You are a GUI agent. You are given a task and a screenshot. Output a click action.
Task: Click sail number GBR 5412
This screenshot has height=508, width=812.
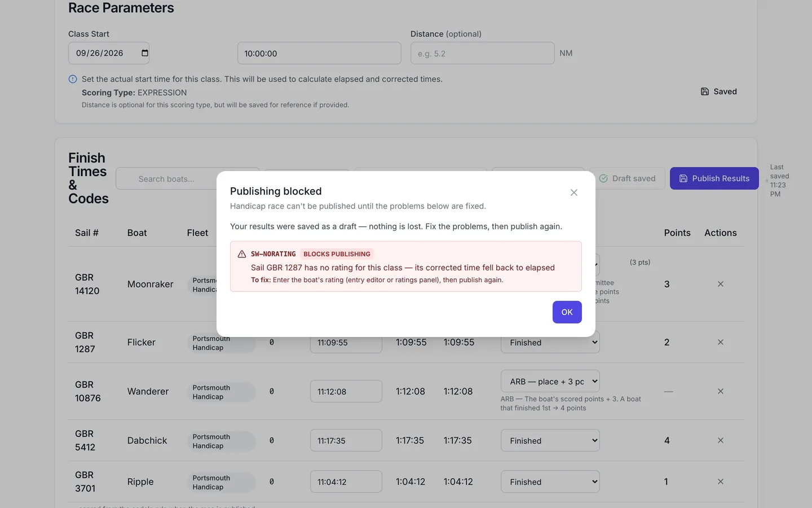pos(85,440)
